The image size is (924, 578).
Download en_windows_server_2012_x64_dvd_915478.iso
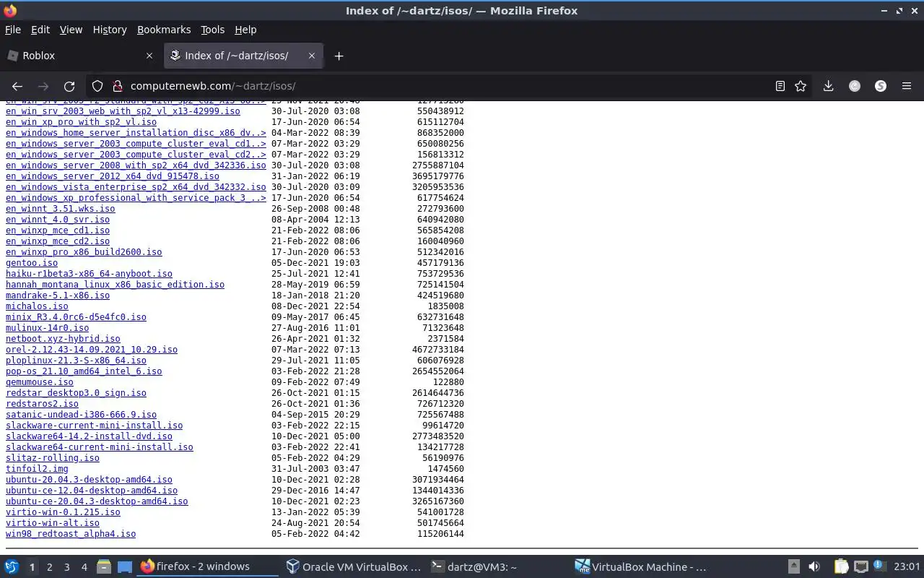[x=113, y=176]
